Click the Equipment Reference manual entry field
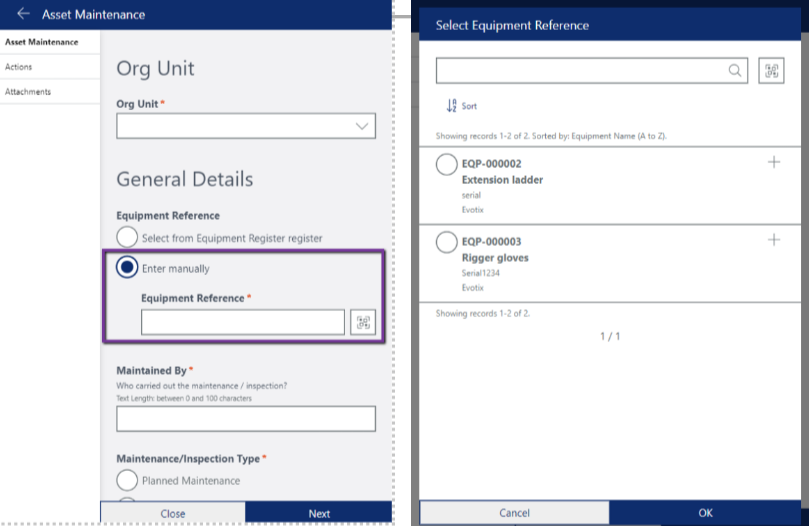Viewport: 809px width, 526px height. click(x=242, y=322)
